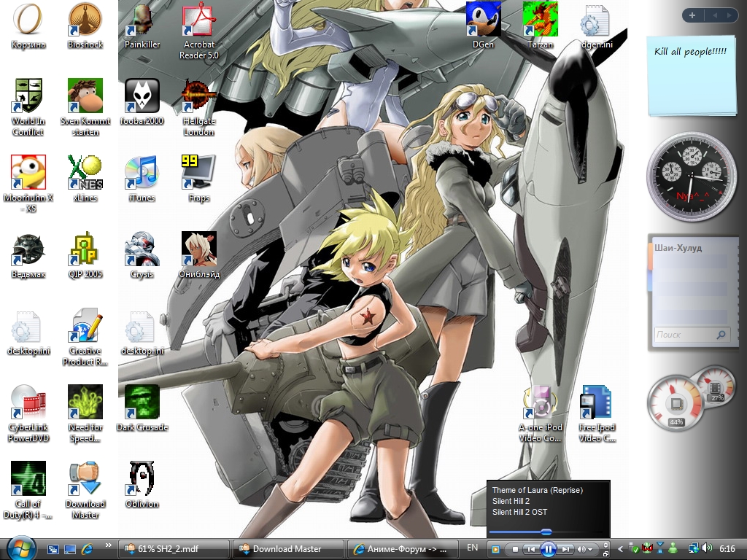Screen dimensions: 747x560
Task: Click the 6:16 taskbar clock
Action: click(727, 549)
